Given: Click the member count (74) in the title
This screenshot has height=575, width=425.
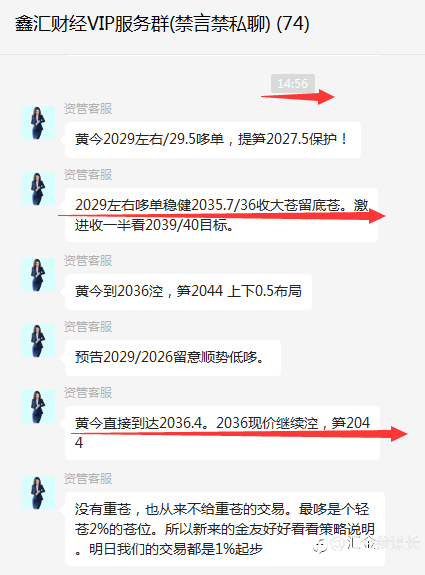Looking at the screenshot, I should pyautogui.click(x=293, y=24).
